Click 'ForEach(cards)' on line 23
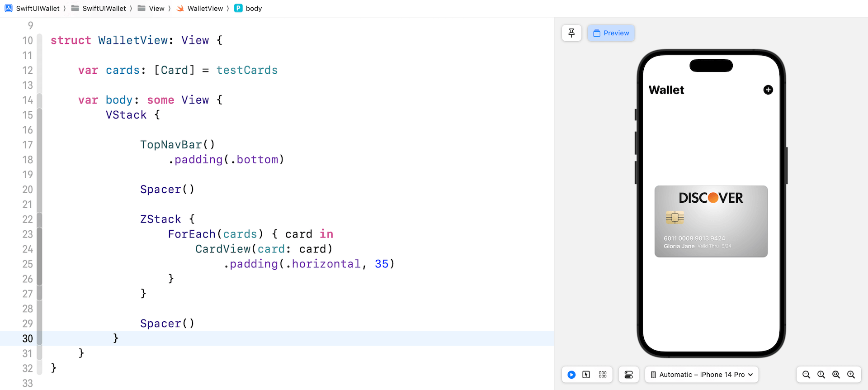Viewport: 868px width, 390px height. (216, 234)
